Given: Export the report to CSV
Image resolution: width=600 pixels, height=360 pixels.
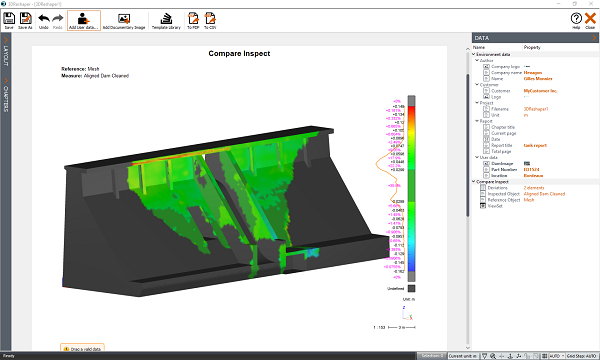Looking at the screenshot, I should pyautogui.click(x=210, y=20).
